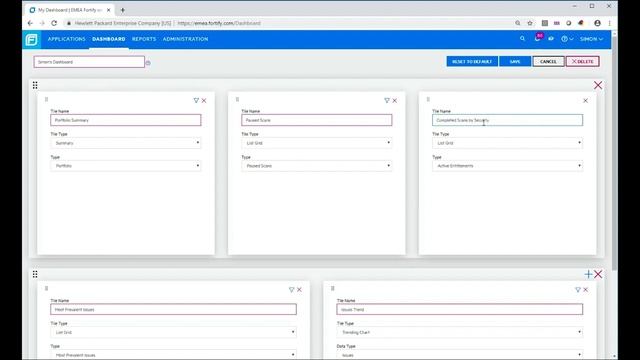This screenshot has width=640, height=360.
Task: Grab Completed Scans tile drag handle
Action: point(428,100)
